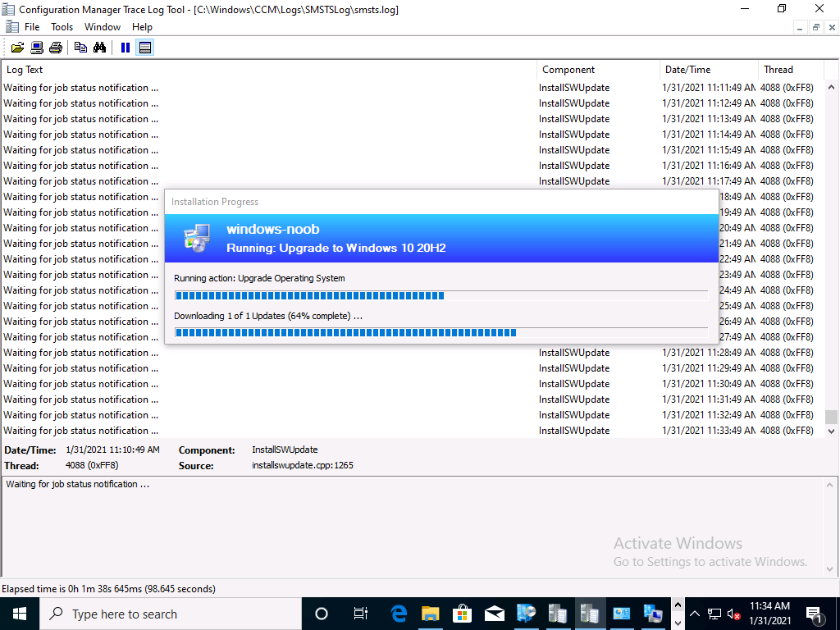The image size is (840, 630).
Task: Click the active CMTrace taskbar icon
Action: click(589, 614)
